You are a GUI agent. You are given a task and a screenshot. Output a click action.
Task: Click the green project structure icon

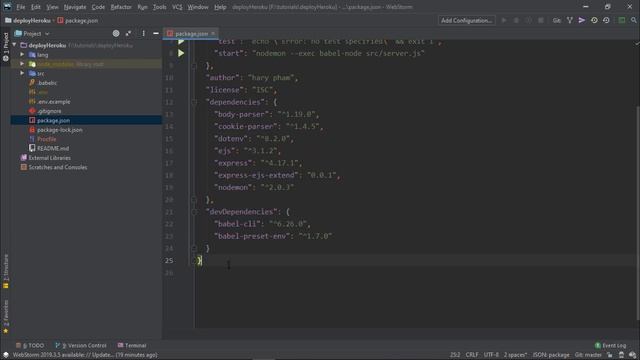click(622, 20)
